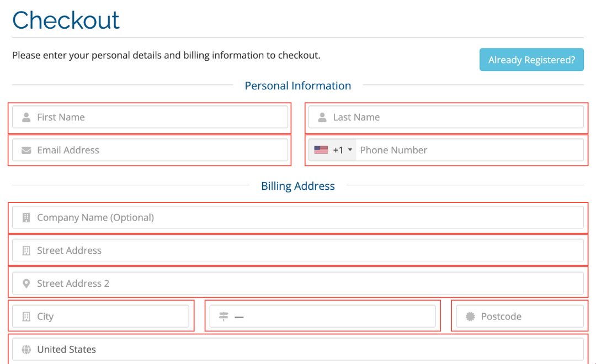This screenshot has height=364, width=596.
Task: Focus the City input field
Action: pos(101,316)
